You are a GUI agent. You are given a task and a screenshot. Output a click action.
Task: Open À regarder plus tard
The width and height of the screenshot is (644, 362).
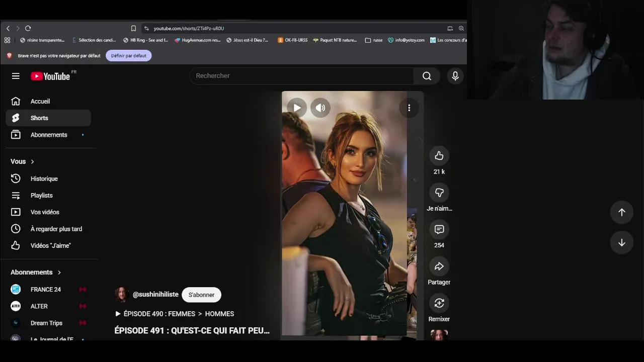pos(48,229)
